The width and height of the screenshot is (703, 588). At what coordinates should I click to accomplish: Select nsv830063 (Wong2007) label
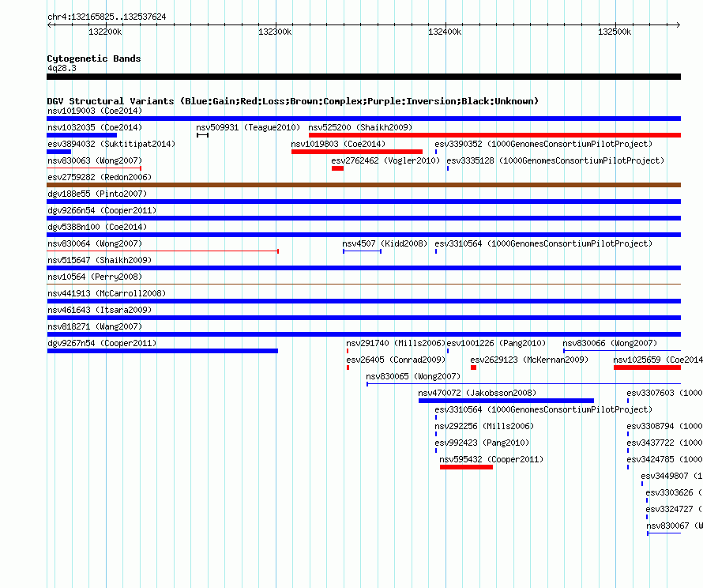coord(95,160)
